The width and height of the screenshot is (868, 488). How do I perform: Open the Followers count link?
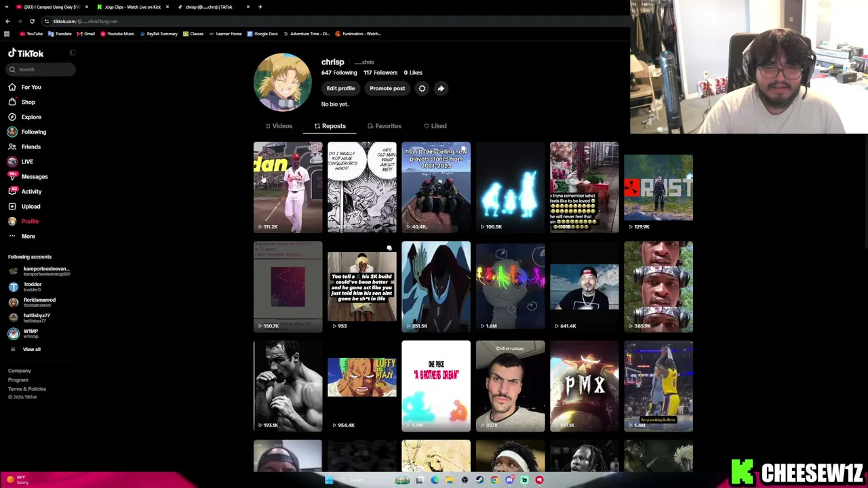tap(380, 73)
